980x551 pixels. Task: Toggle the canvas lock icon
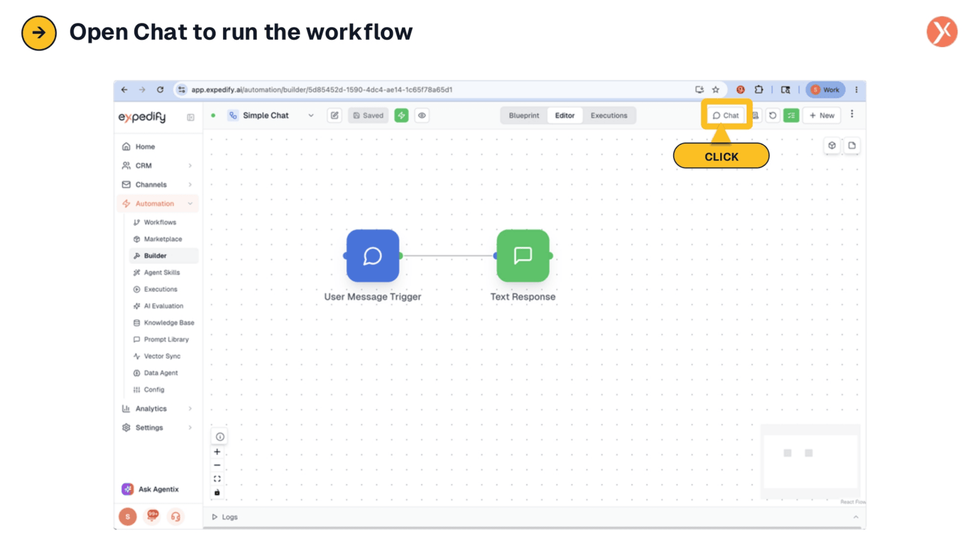click(x=217, y=492)
